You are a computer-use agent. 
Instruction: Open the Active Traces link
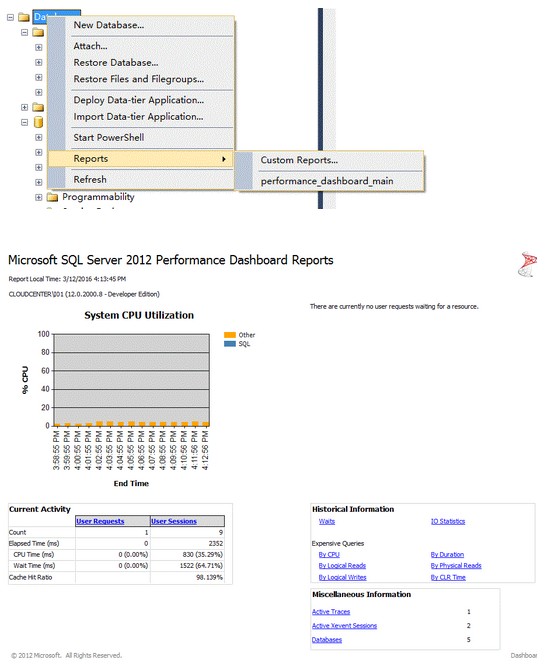coord(331,612)
